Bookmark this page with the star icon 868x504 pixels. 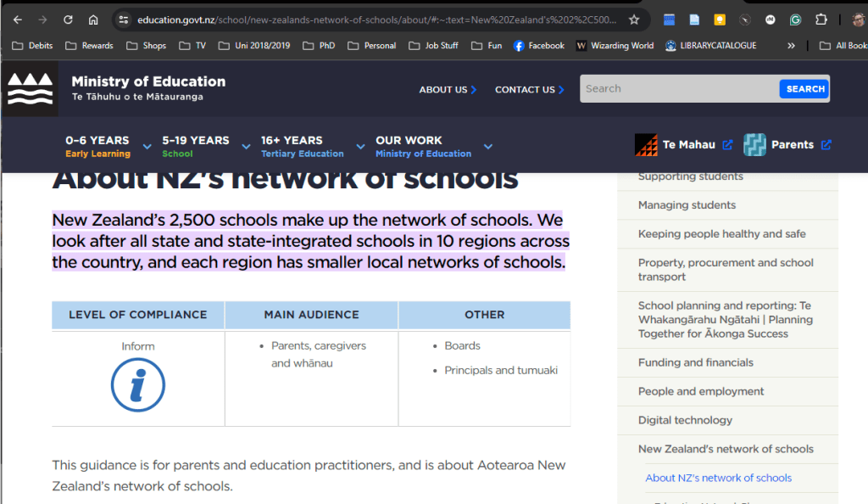point(634,20)
